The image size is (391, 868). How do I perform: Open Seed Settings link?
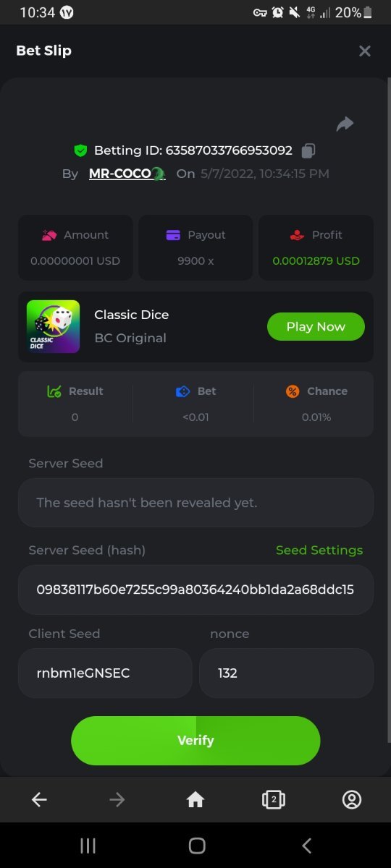[x=319, y=550]
